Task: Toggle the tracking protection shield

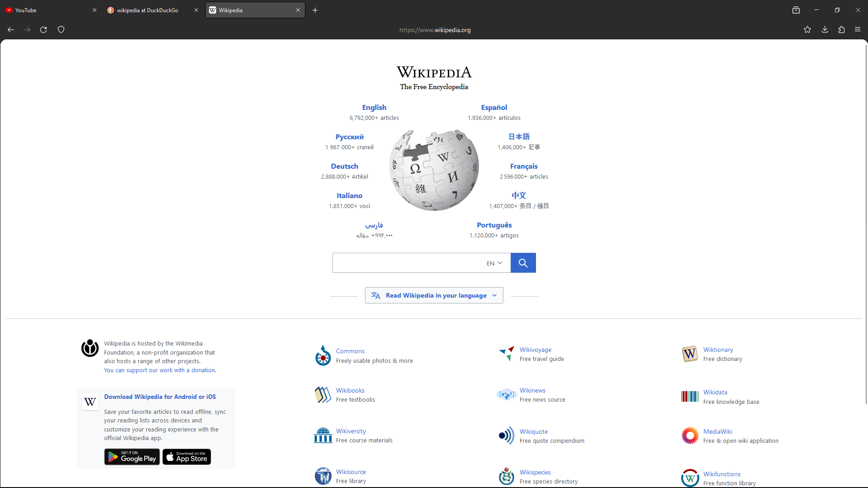Action: pos(61,29)
